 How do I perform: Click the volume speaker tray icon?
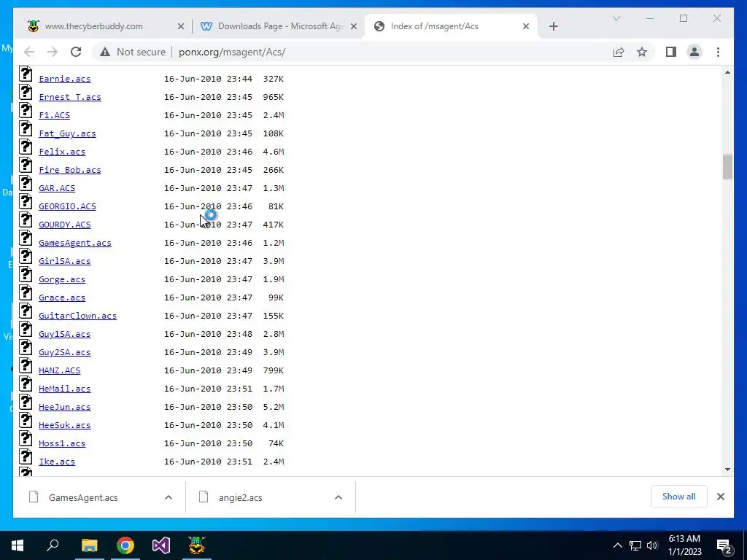tap(652, 545)
